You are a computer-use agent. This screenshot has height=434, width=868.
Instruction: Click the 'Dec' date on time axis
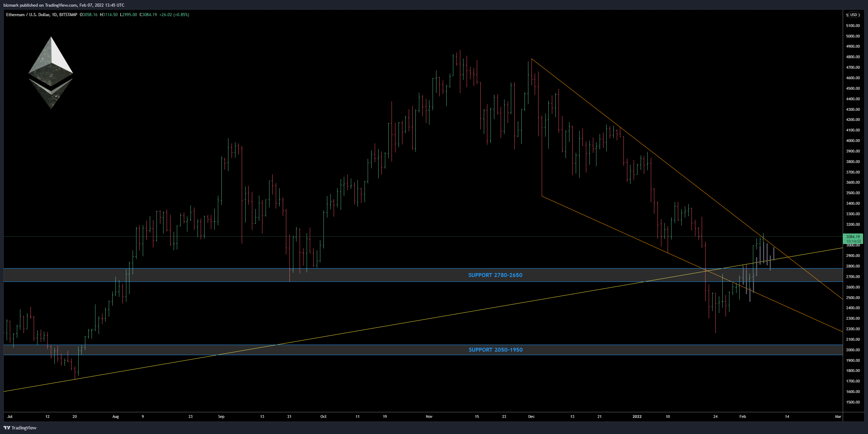pyautogui.click(x=531, y=416)
